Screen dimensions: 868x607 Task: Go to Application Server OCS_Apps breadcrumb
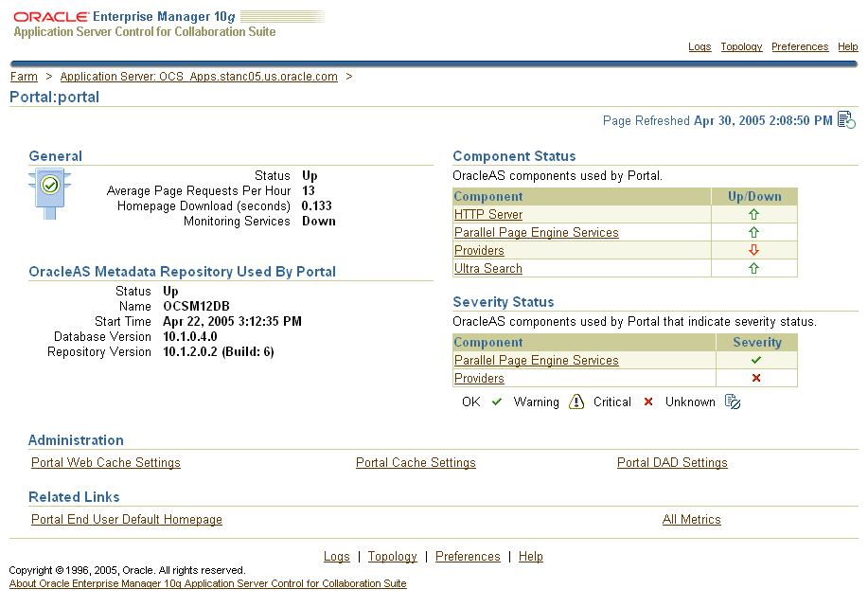199,77
